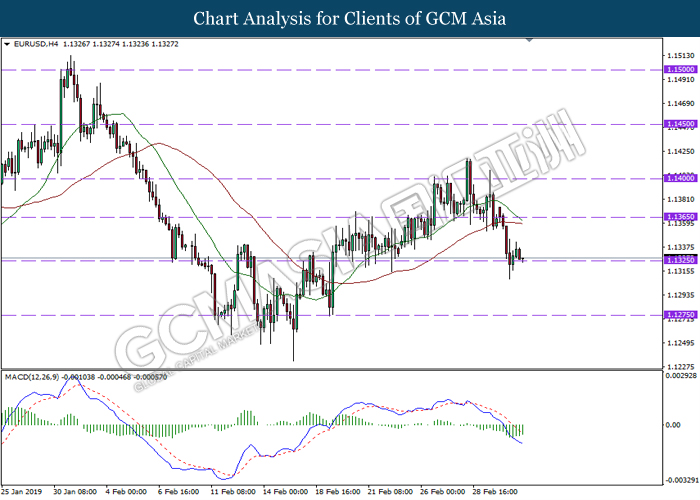The image size is (700, 500).
Task: Click the 1.12275 price axis value
Action: click(681, 367)
